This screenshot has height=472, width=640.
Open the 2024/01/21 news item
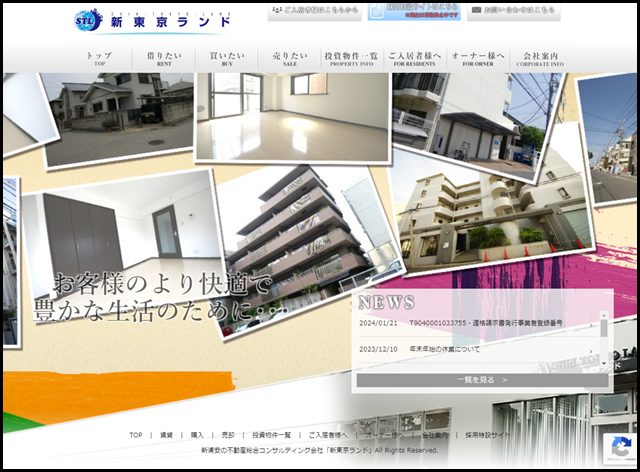pyautogui.click(x=476, y=323)
